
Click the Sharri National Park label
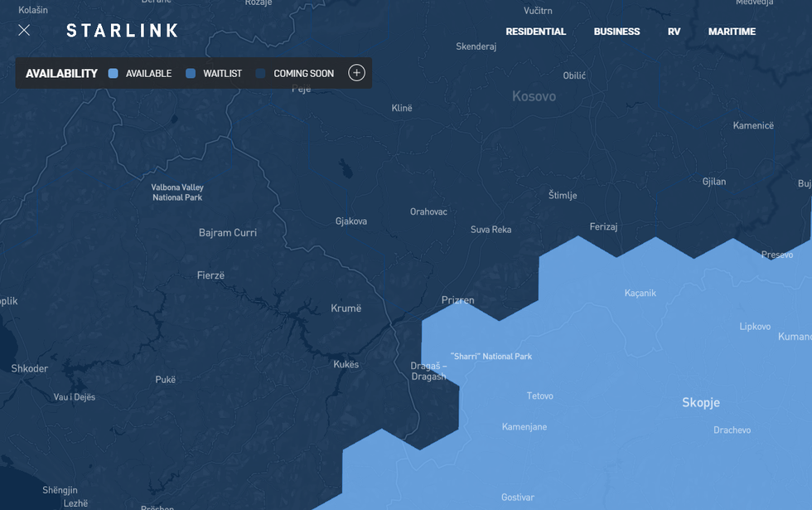[491, 357]
